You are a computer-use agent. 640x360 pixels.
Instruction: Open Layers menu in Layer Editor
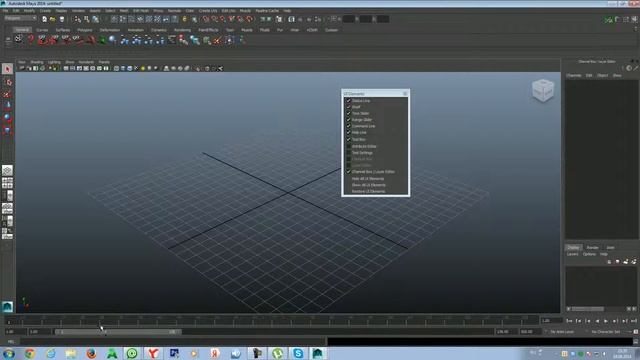click(x=572, y=254)
